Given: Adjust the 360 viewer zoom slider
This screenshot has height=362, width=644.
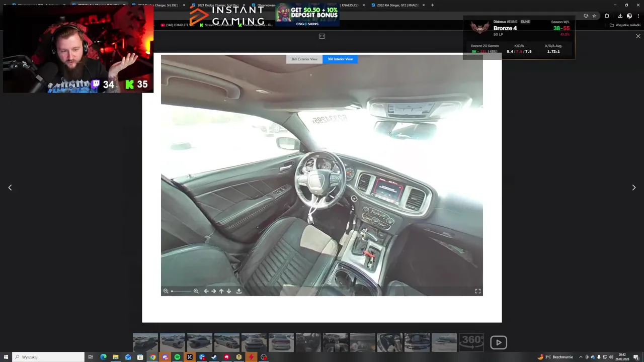Looking at the screenshot, I should click(181, 291).
